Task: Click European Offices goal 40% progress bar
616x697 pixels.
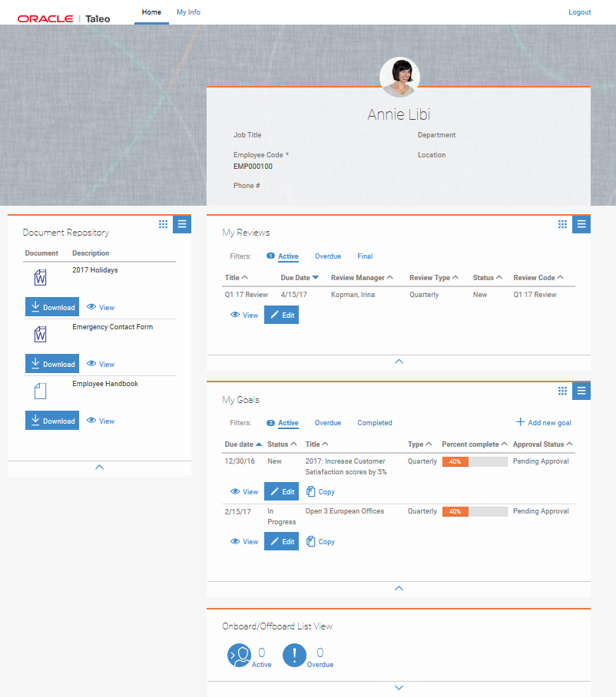Action: [475, 512]
